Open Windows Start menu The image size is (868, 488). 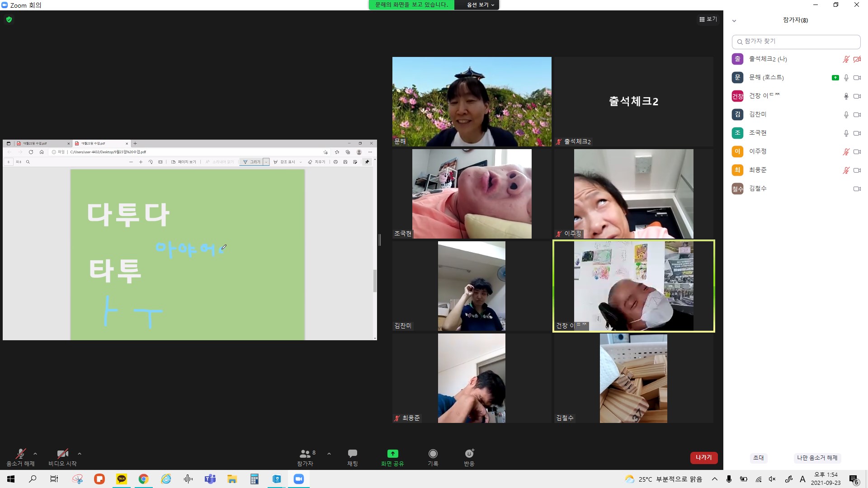[11, 479]
